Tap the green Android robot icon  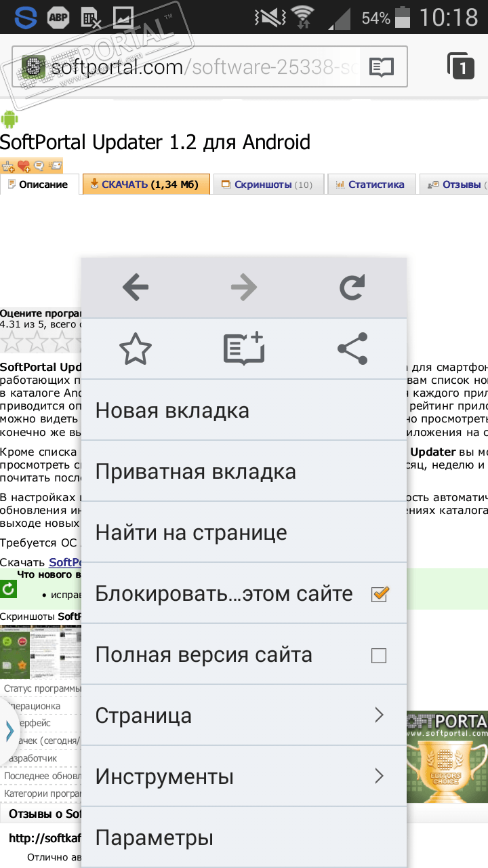pyautogui.click(x=9, y=119)
